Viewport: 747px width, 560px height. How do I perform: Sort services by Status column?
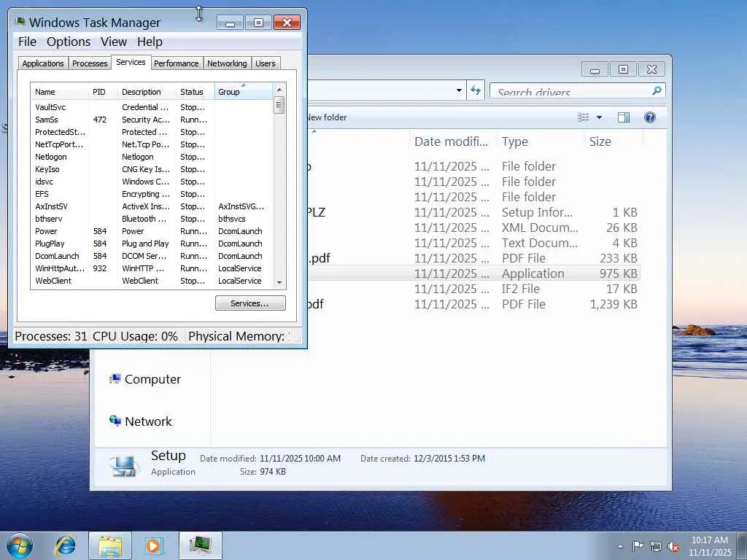coord(195,92)
